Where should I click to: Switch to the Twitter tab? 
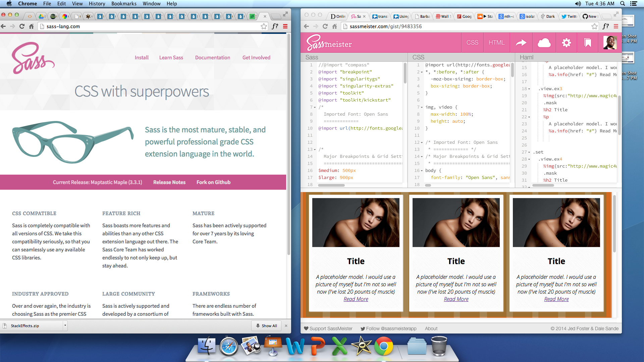pyautogui.click(x=569, y=16)
